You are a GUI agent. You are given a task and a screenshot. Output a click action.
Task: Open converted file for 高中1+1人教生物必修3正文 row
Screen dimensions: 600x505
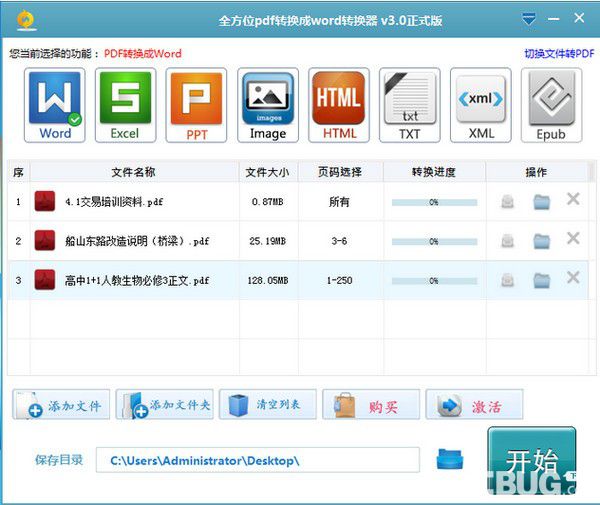coord(507,280)
